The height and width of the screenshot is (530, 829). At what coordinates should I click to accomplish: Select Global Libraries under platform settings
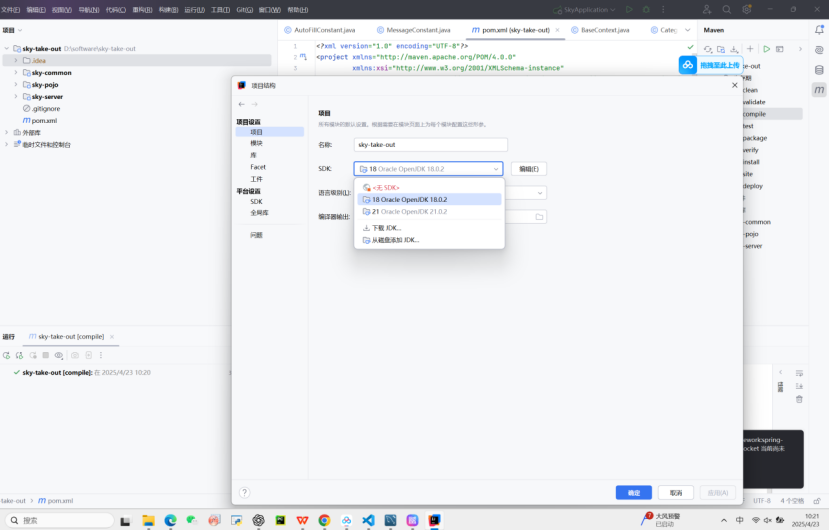[259, 213]
